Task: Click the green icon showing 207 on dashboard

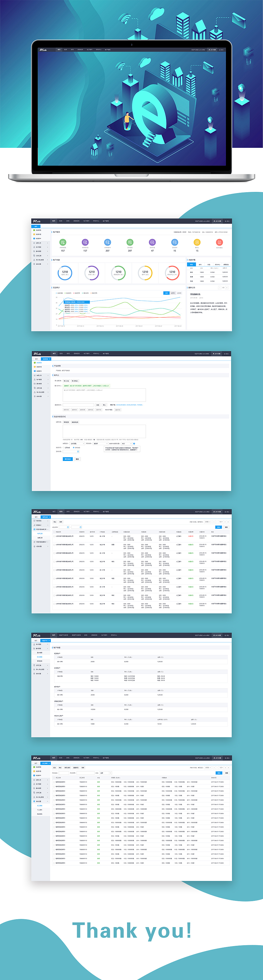Action: tap(130, 242)
